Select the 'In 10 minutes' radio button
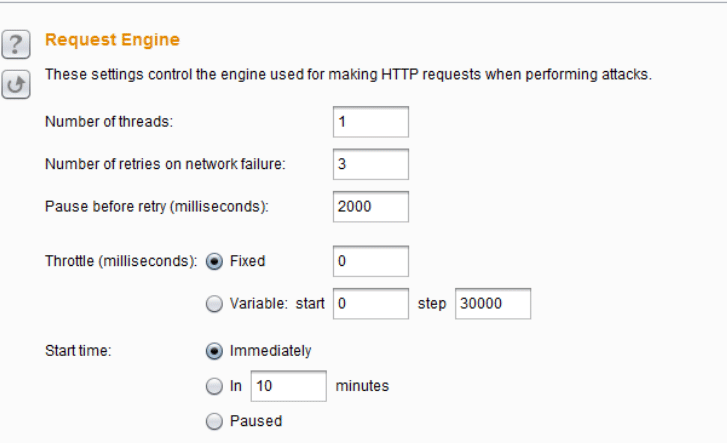The image size is (727, 443). [x=214, y=386]
